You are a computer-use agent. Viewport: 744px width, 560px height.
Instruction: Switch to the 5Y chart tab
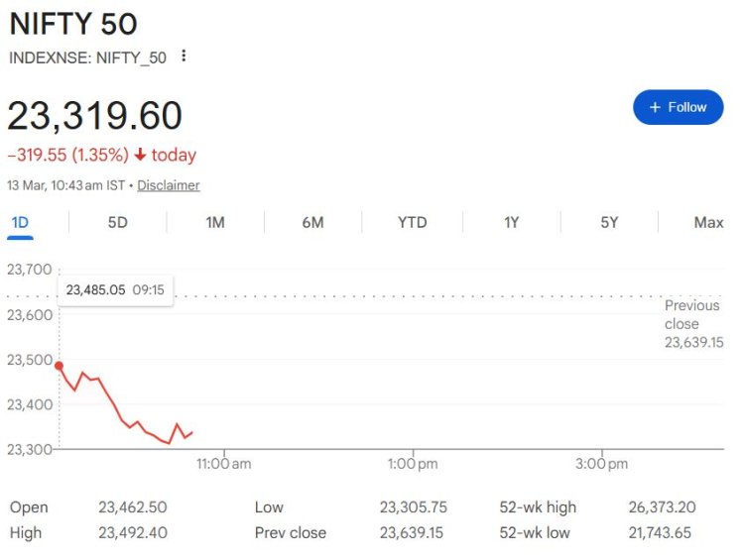(609, 222)
